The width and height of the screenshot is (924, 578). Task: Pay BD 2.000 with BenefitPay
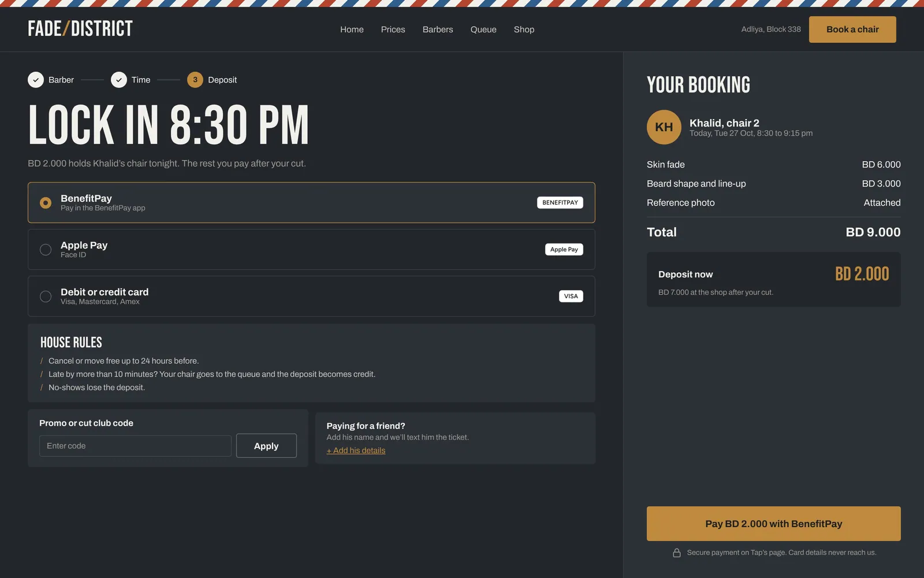coord(774,524)
